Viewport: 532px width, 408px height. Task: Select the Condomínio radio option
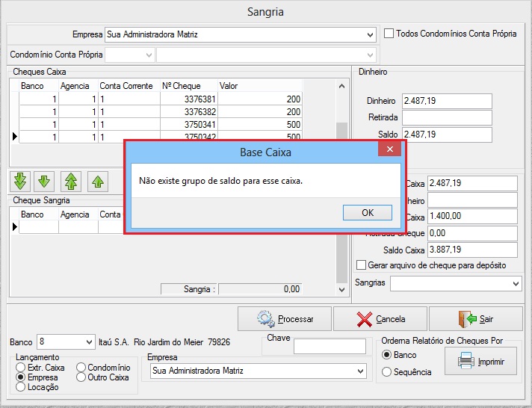point(81,368)
